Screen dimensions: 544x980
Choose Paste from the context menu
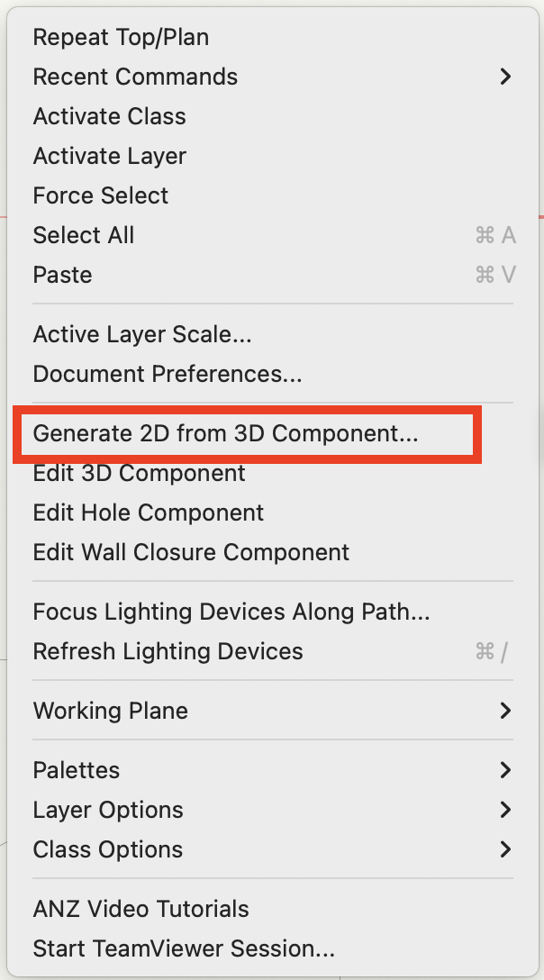pos(62,275)
